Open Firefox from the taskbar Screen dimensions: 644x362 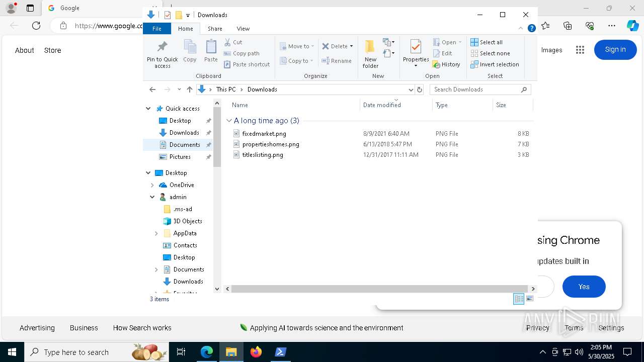click(x=256, y=352)
